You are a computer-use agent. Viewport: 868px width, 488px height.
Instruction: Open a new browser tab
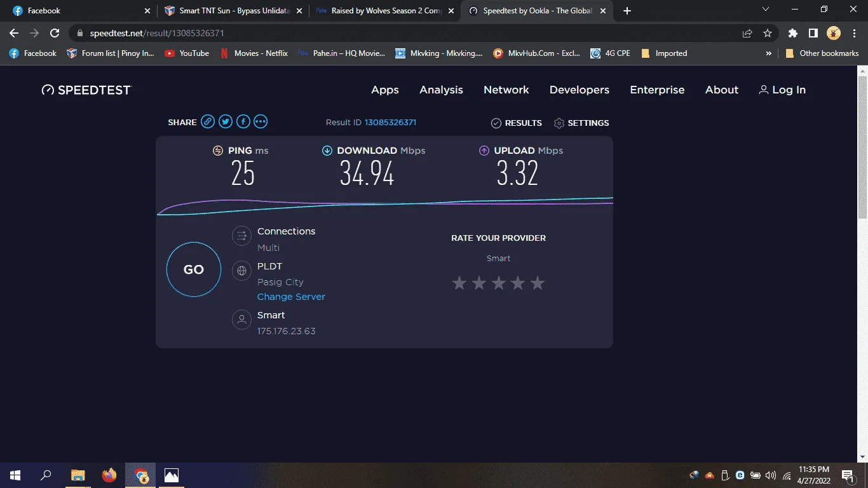pyautogui.click(x=627, y=11)
